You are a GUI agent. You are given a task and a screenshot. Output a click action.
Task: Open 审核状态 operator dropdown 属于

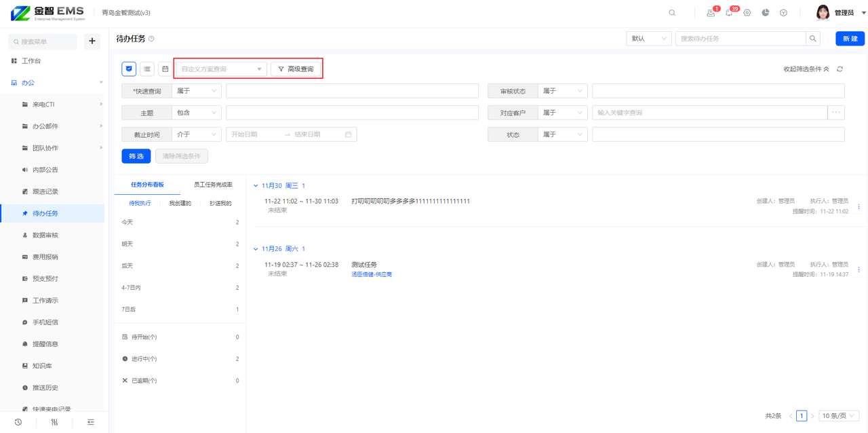pos(563,91)
